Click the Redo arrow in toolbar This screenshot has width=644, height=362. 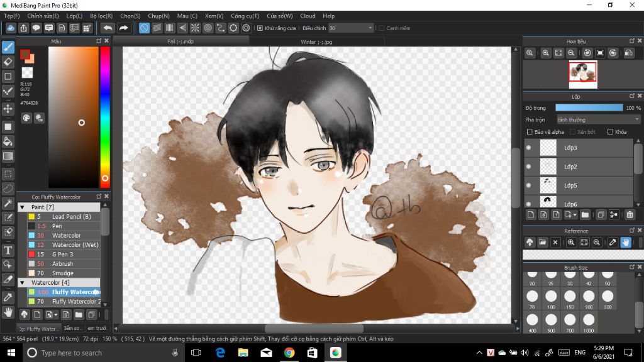123,28
